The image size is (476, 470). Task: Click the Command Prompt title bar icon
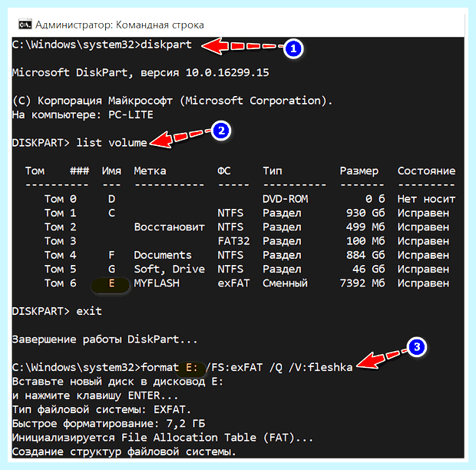[x=25, y=25]
